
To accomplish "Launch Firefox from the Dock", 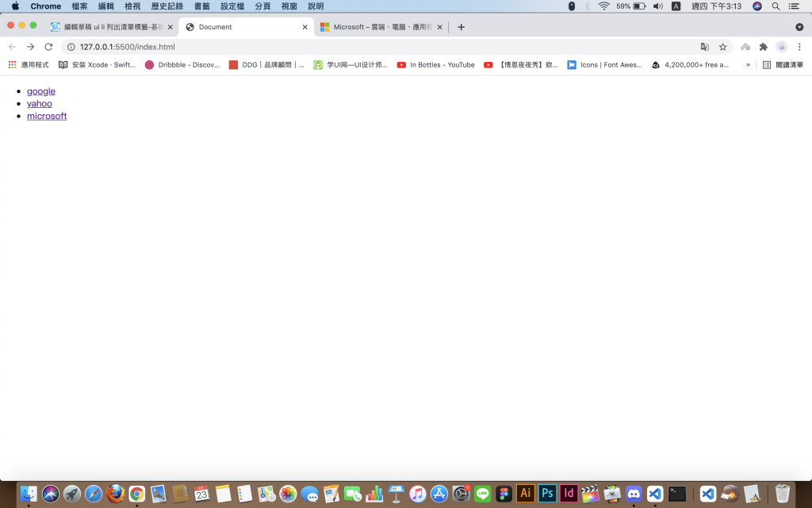I will coord(115,494).
